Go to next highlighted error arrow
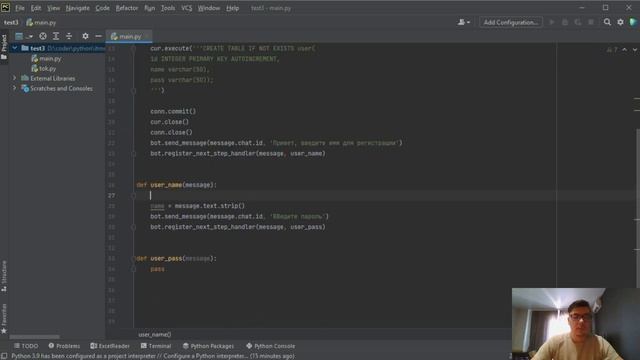This screenshot has height=360, width=640. click(x=635, y=50)
